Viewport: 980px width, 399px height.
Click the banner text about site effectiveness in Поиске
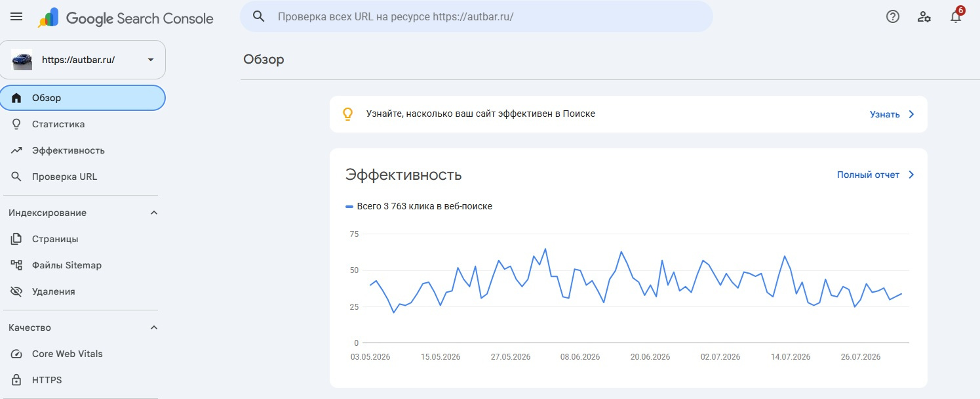(x=480, y=114)
